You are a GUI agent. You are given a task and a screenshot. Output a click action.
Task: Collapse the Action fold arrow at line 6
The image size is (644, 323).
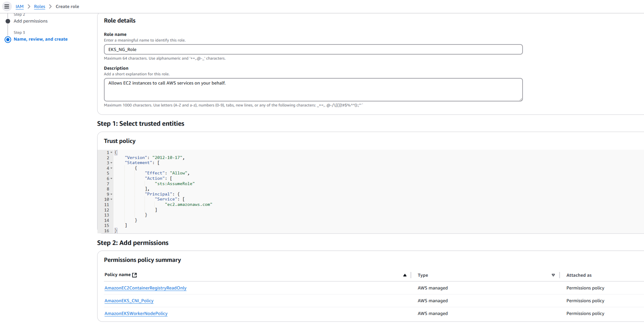[x=111, y=178]
